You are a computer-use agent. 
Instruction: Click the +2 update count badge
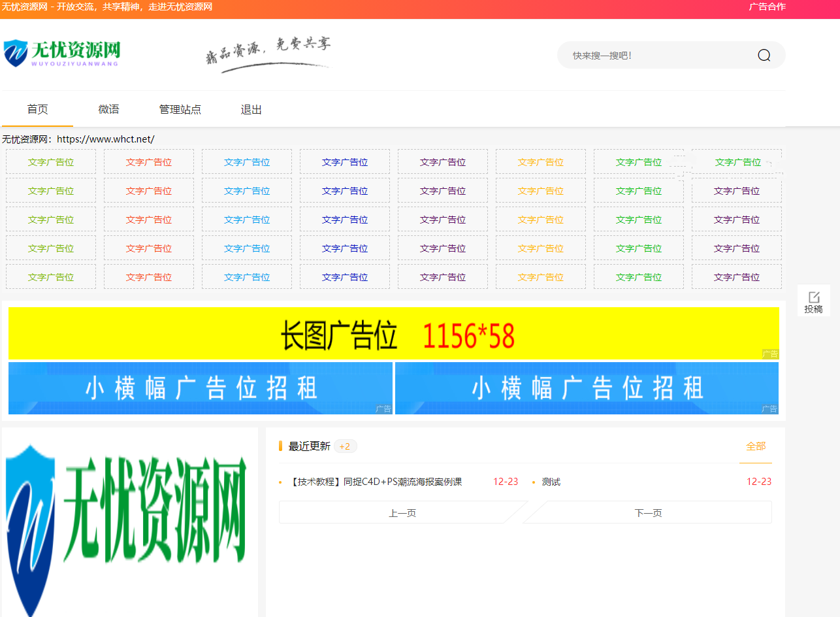(x=345, y=446)
